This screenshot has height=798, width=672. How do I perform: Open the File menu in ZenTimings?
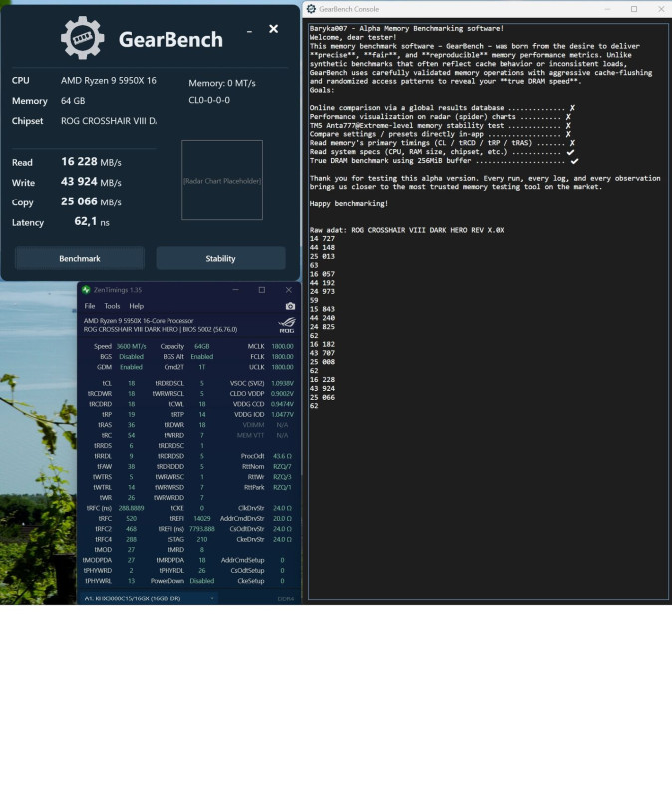pos(90,306)
